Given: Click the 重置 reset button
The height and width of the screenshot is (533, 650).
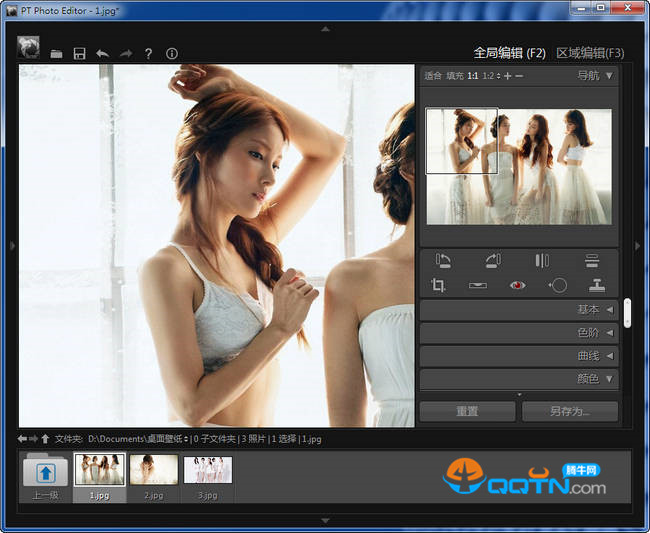Looking at the screenshot, I should tap(467, 411).
